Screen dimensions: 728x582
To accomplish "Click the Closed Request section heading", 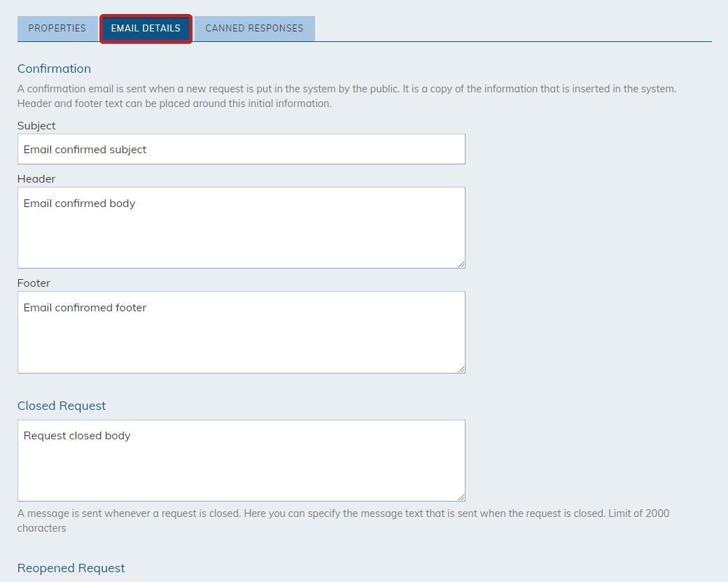I will pyautogui.click(x=62, y=406).
